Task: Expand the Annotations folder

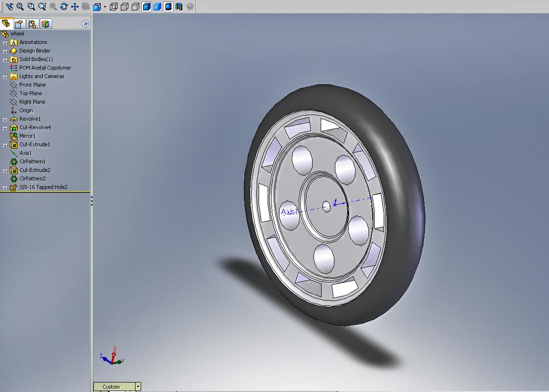Action: click(x=5, y=43)
